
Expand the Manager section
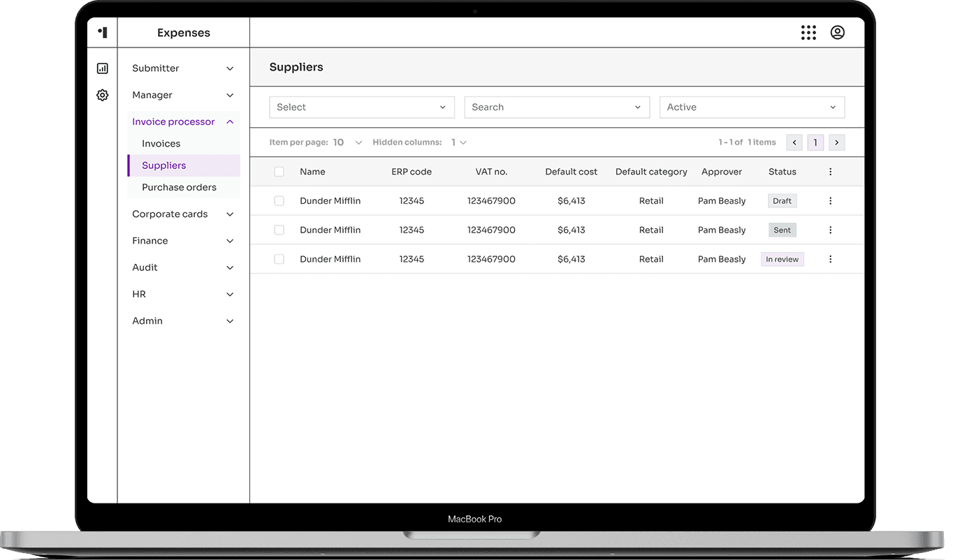[184, 95]
